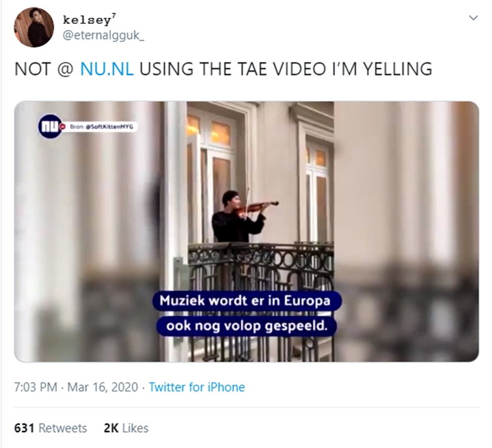Open the @eternalgguk_ handle profile

pyautogui.click(x=103, y=36)
